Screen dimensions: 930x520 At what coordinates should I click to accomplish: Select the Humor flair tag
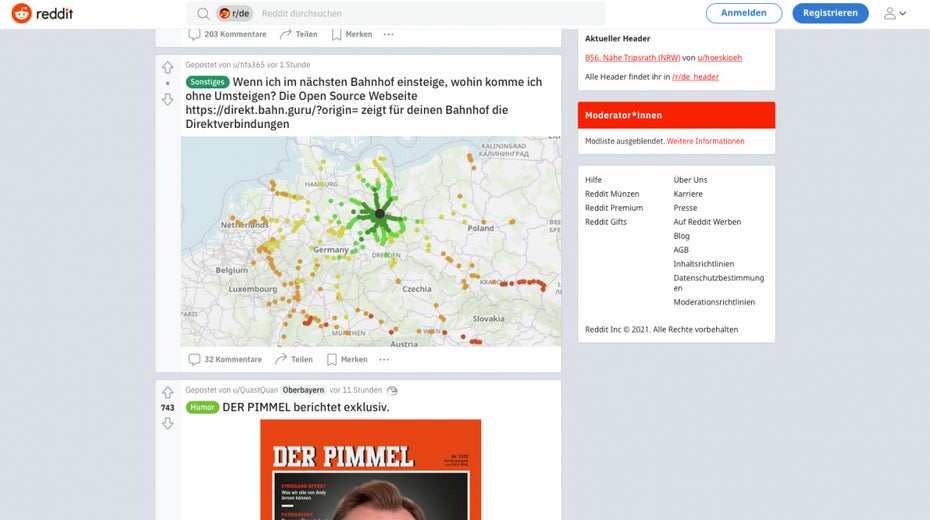pos(202,407)
